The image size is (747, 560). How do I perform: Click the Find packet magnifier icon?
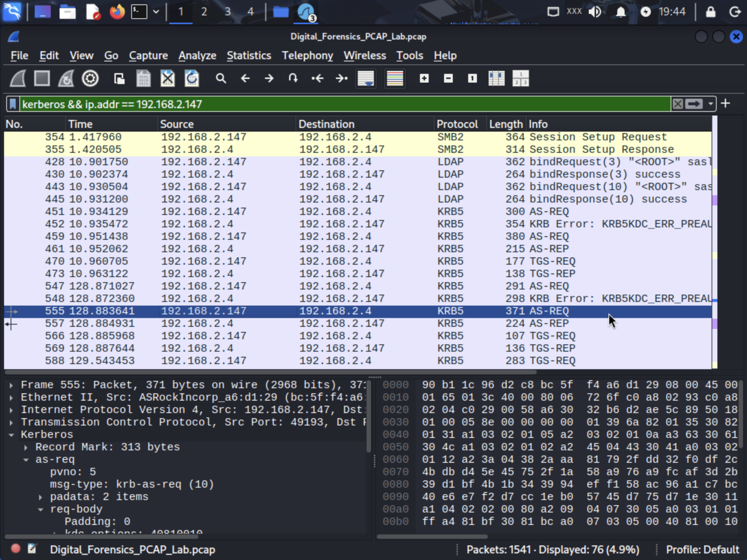[221, 79]
